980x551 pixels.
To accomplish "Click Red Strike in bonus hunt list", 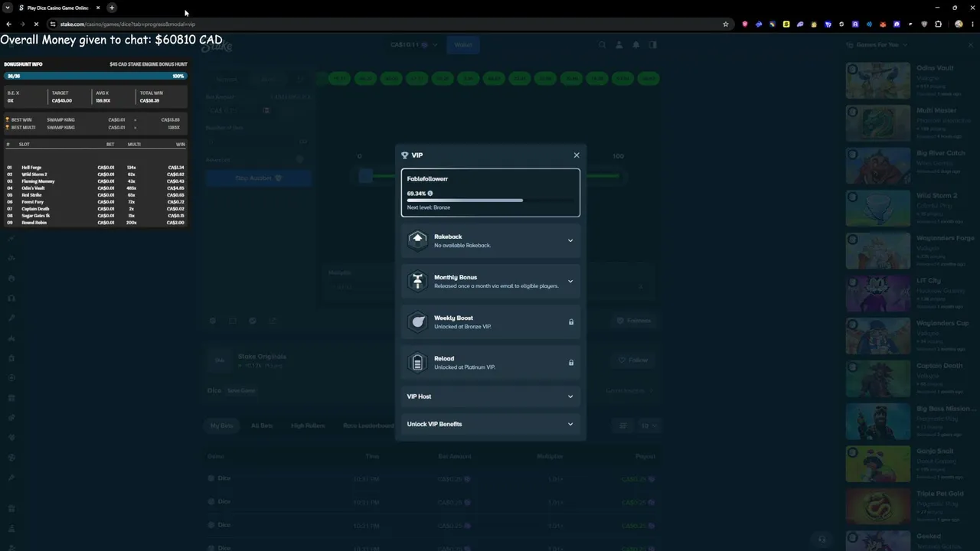I will pyautogui.click(x=31, y=195).
